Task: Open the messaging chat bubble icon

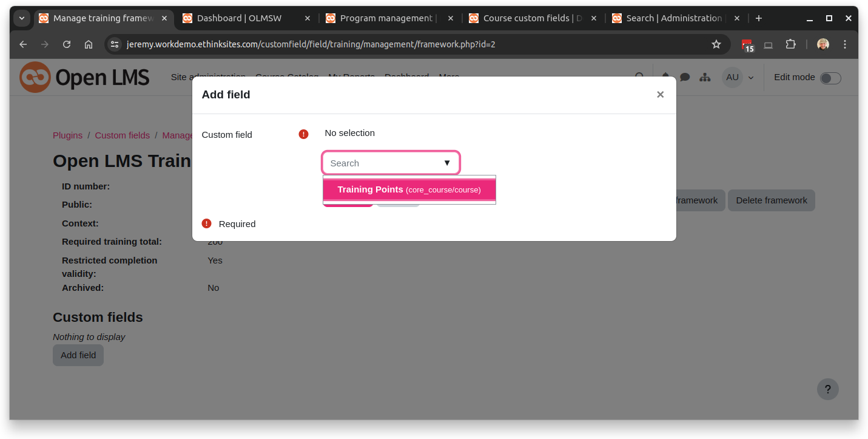Action: (x=685, y=77)
